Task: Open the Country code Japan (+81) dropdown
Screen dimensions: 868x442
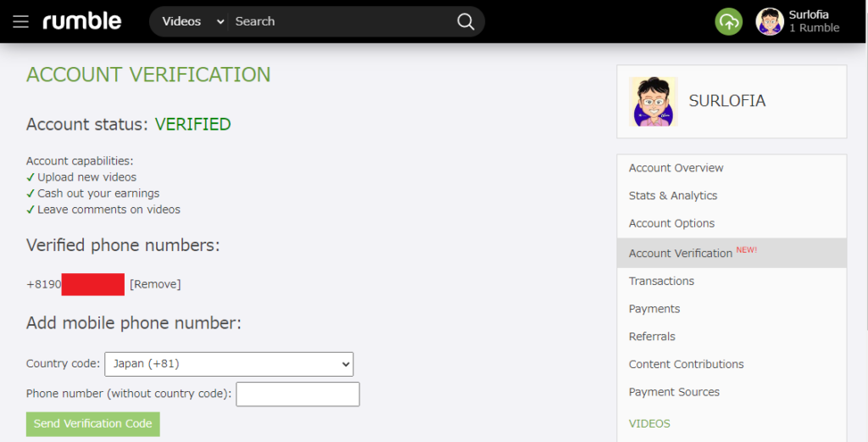Action: [x=229, y=364]
